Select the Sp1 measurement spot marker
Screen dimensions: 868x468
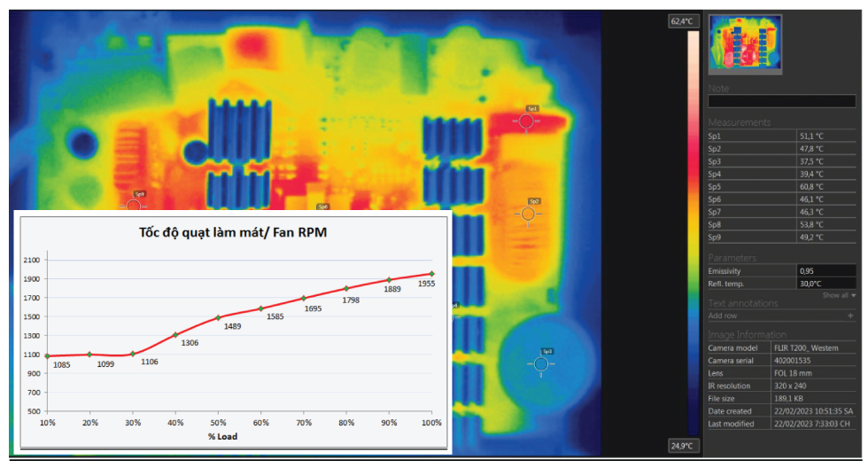tap(526, 121)
